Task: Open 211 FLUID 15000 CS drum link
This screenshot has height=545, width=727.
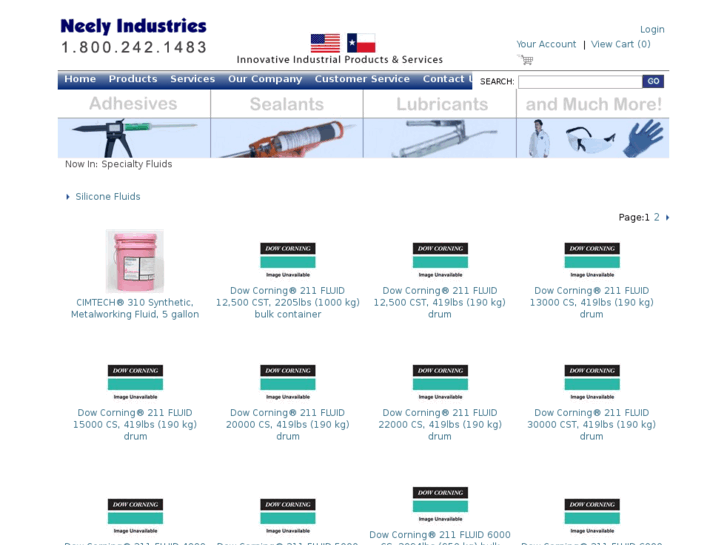Action: point(135,424)
